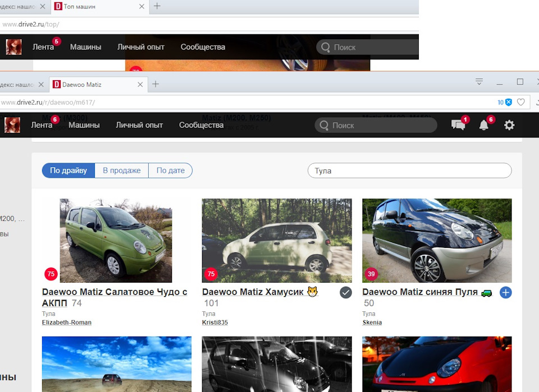The image size is (539, 392).
Task: Open Машины in front window navbar
Action: click(84, 125)
